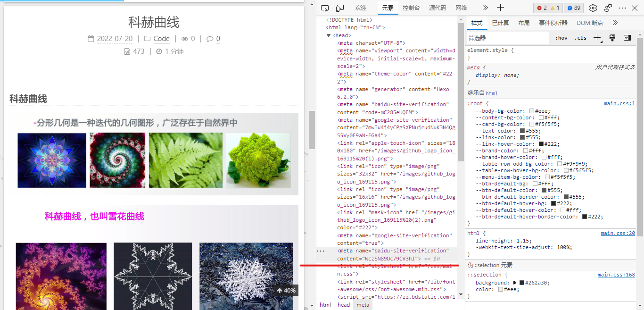Screen dimensions: 644x310
Task: Click the fern leaf image
Action: click(x=186, y=160)
